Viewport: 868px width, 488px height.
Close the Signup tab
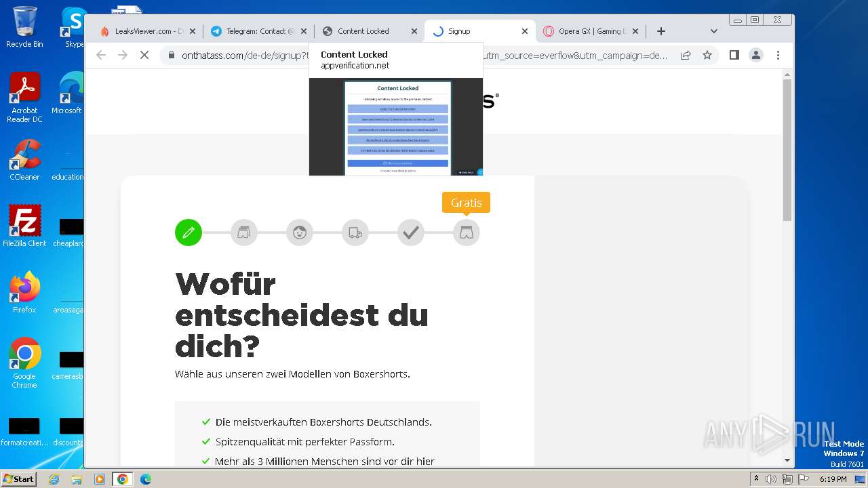(x=524, y=31)
